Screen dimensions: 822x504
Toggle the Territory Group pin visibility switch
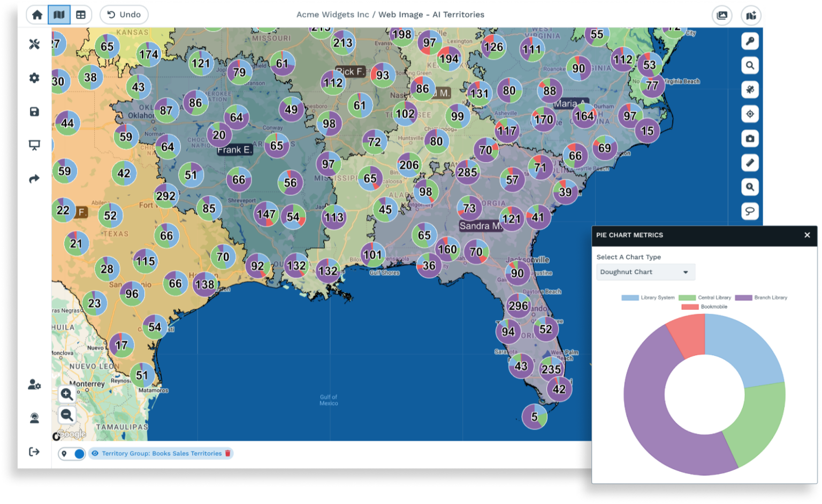click(x=72, y=453)
